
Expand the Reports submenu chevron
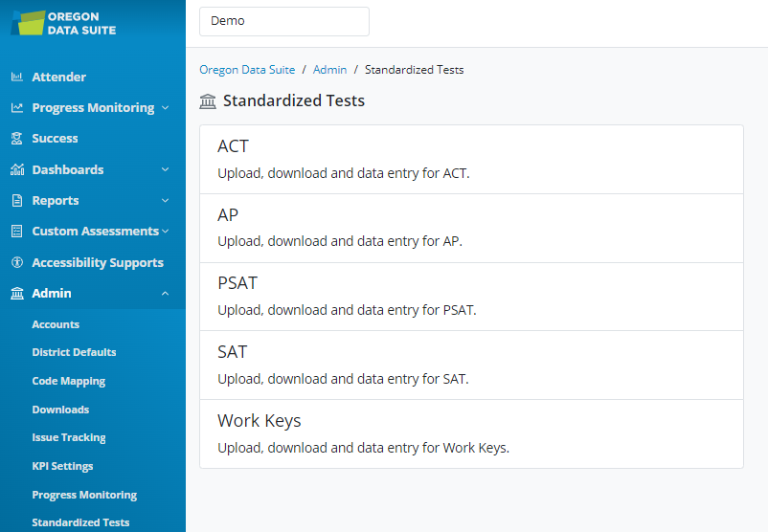tap(165, 201)
